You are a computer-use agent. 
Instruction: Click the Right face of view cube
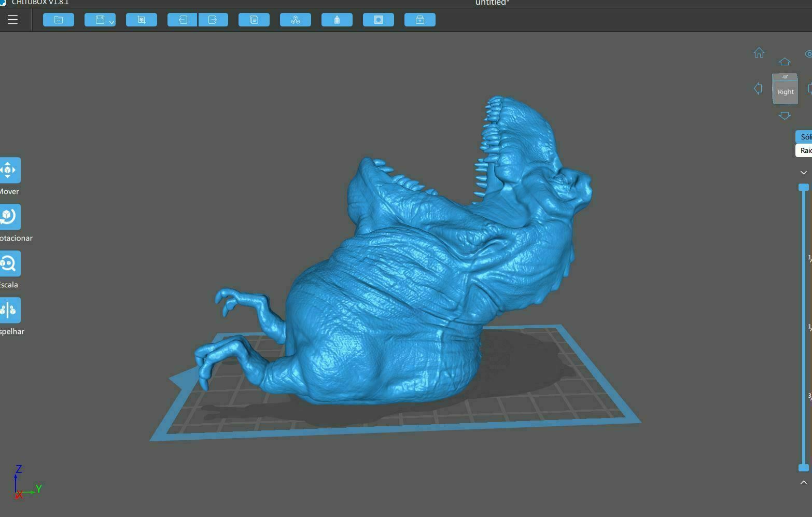(786, 92)
